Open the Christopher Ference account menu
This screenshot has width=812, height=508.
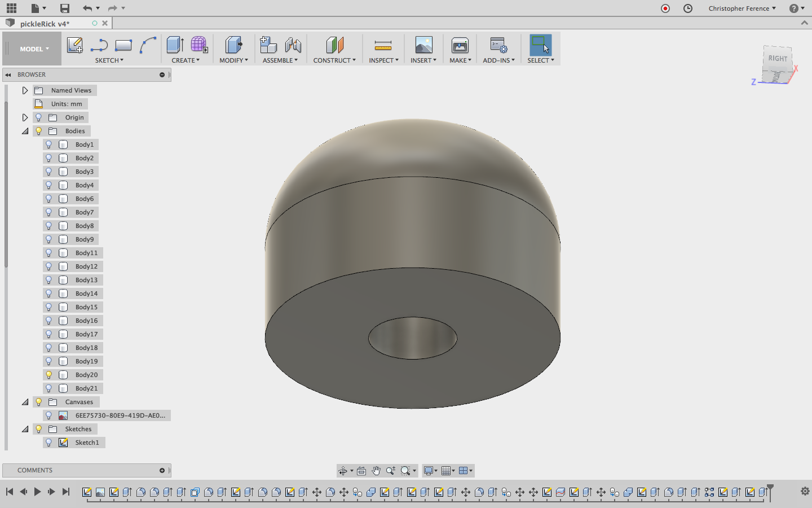click(742, 8)
